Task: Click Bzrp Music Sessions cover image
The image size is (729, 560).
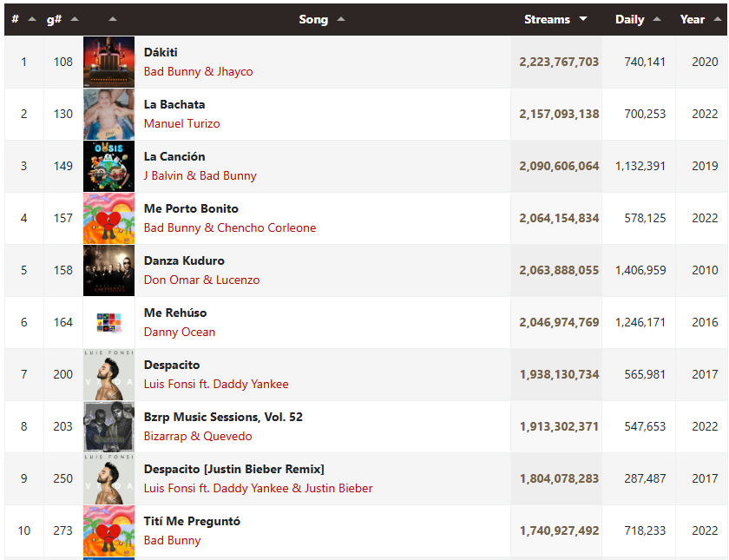Action: pos(108,426)
